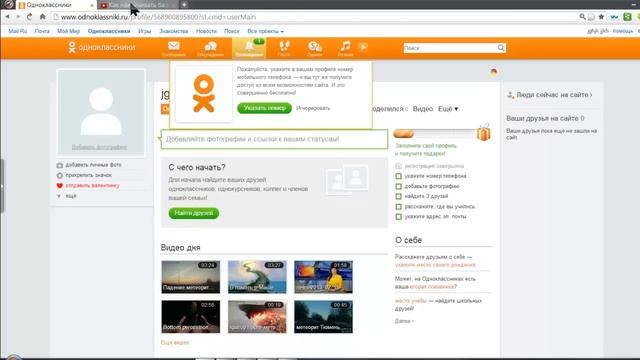Click the large OK logo in phone popup
The image size is (640, 360).
(204, 93)
